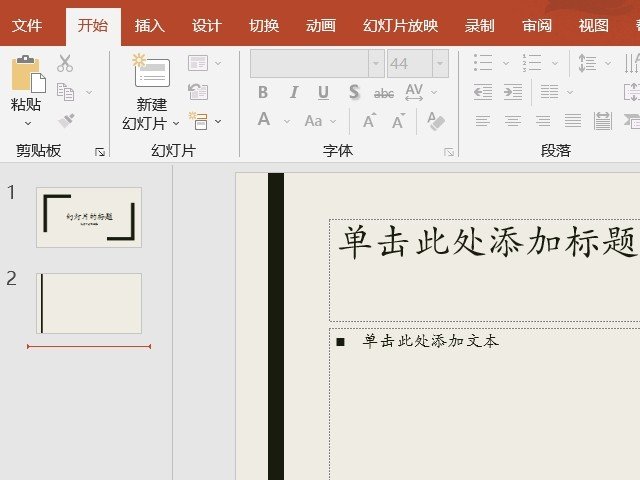
Task: Click the decrease list level icon
Action: 483,92
